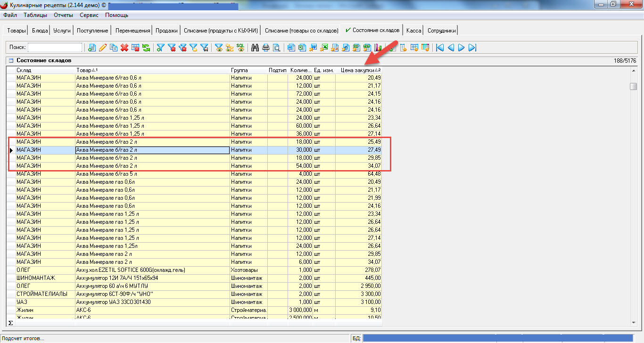This screenshot has height=343, width=644.
Task: Click the vertical scrollbar down arrow
Action: [633, 322]
